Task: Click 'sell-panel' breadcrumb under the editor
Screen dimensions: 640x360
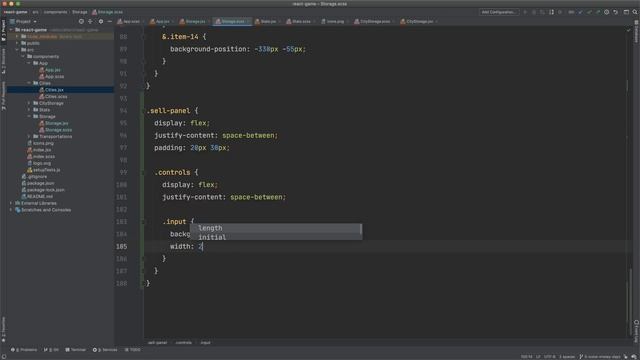Action: (158, 342)
